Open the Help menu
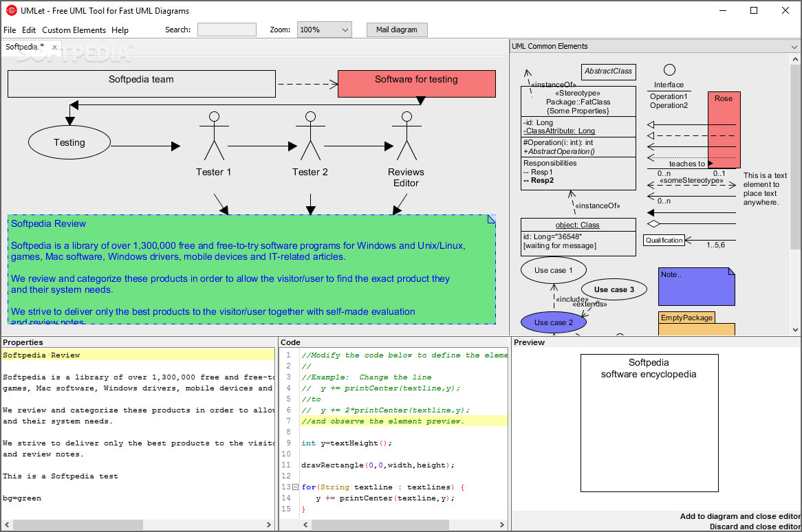The width and height of the screenshot is (802, 532). (120, 30)
